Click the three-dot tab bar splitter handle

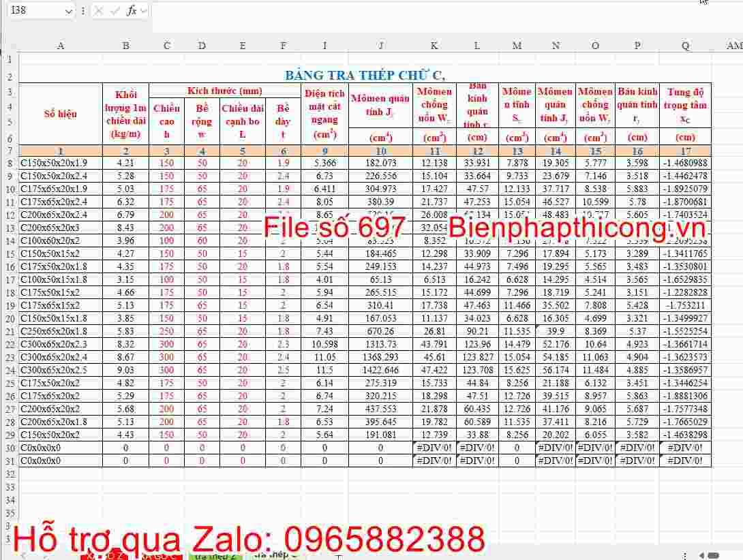pos(684,555)
